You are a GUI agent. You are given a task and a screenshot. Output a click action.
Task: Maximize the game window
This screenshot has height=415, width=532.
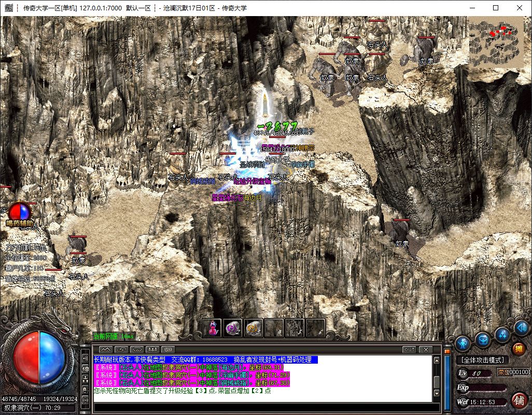(x=496, y=8)
